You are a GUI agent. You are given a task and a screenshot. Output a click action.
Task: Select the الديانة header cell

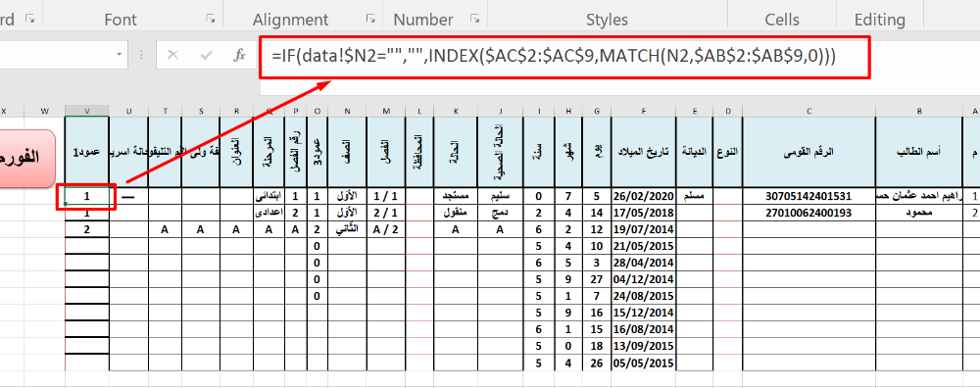(x=694, y=152)
